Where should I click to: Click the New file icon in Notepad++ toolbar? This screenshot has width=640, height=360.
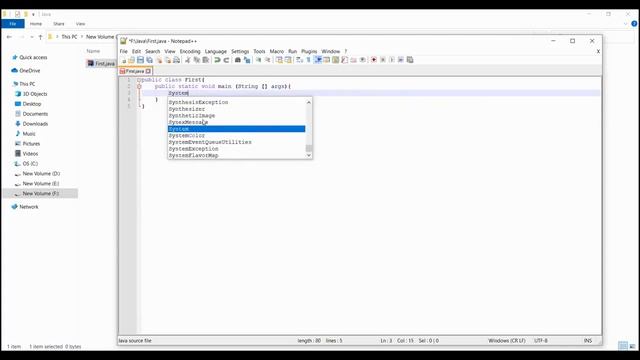(x=124, y=60)
